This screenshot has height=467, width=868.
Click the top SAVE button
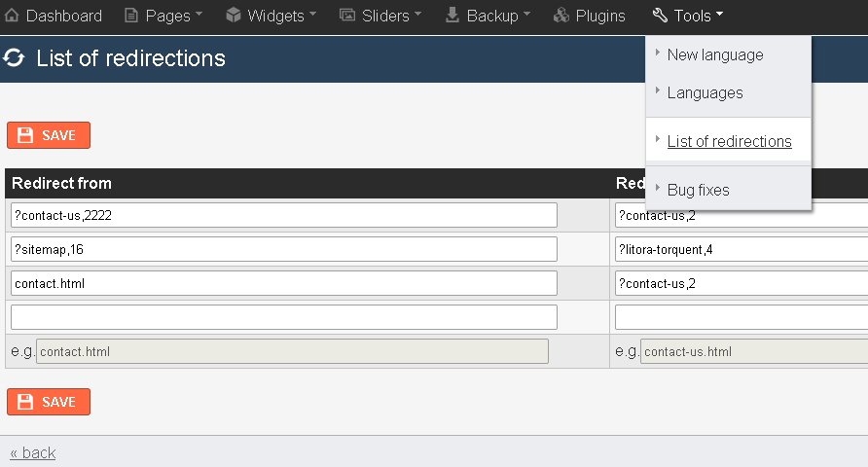tap(49, 135)
